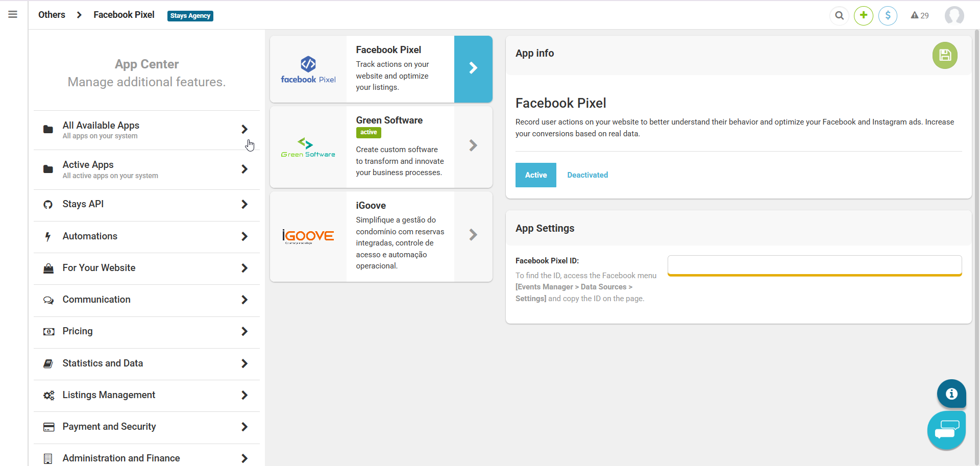Open the All Available Apps category
Image resolution: width=980 pixels, height=466 pixels.
pyautogui.click(x=146, y=130)
